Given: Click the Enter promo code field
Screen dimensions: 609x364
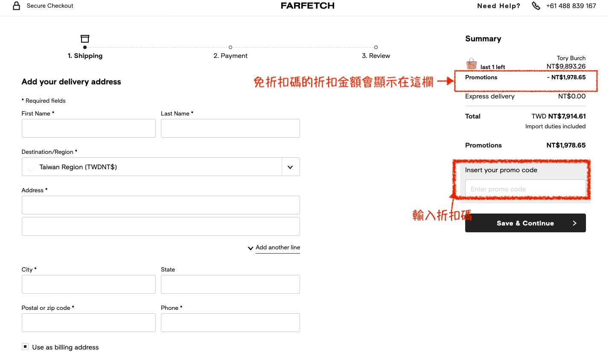Looking at the screenshot, I should [x=525, y=189].
